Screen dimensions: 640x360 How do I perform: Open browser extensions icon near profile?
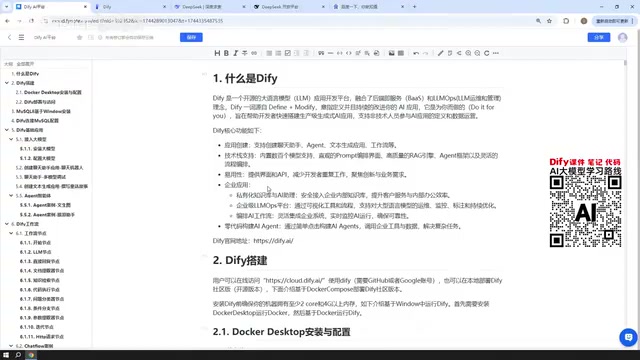coord(566,21)
